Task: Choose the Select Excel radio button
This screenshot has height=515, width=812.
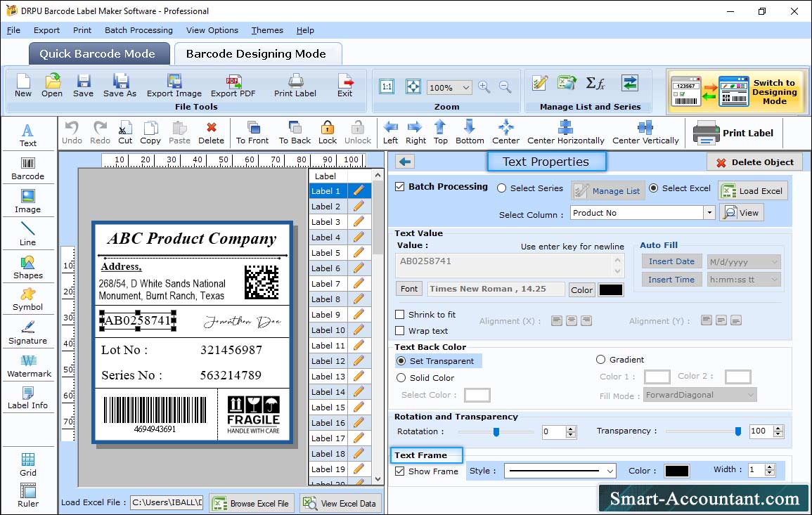Action: (x=654, y=188)
